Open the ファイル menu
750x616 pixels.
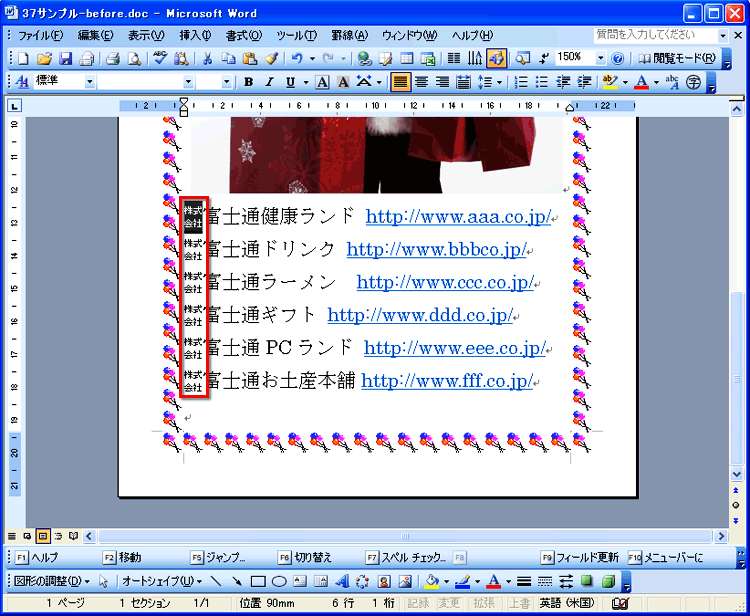pyautogui.click(x=40, y=35)
